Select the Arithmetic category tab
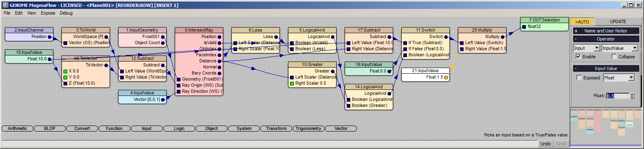The image size is (644, 149). pyautogui.click(x=17, y=128)
